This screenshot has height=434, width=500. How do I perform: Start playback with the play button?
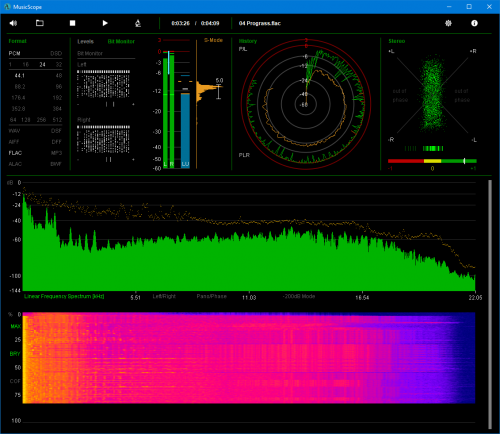coord(105,23)
